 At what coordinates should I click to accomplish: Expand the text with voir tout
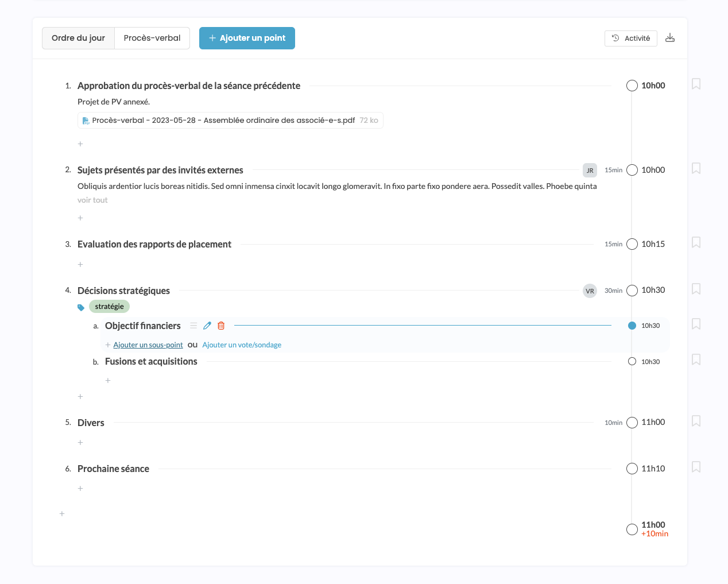click(x=92, y=200)
